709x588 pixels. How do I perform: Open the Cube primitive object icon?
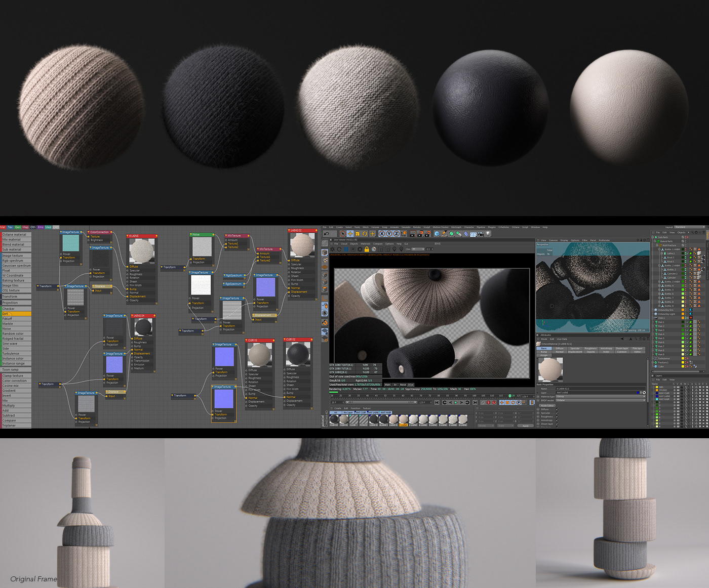tap(437, 234)
